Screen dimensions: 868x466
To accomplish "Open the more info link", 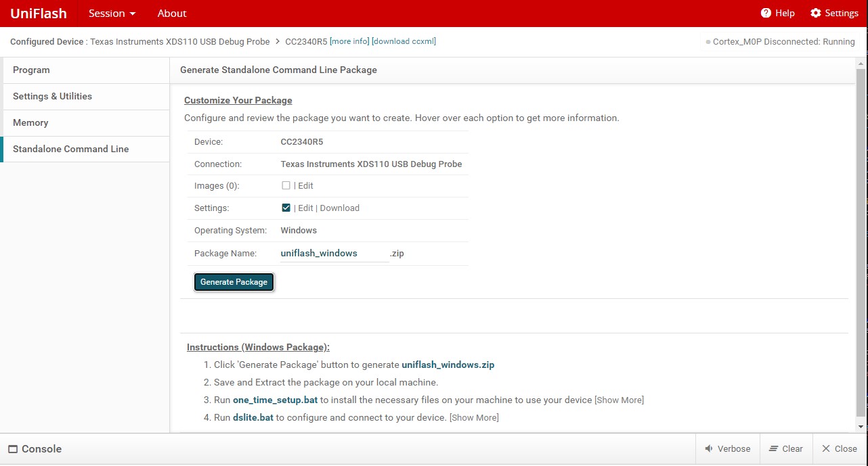I will point(349,41).
